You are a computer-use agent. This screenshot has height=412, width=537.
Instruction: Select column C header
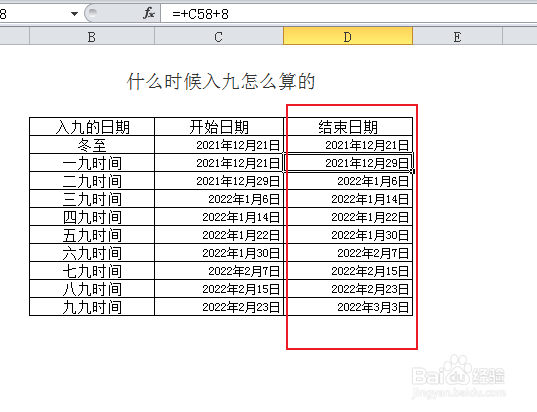point(219,36)
